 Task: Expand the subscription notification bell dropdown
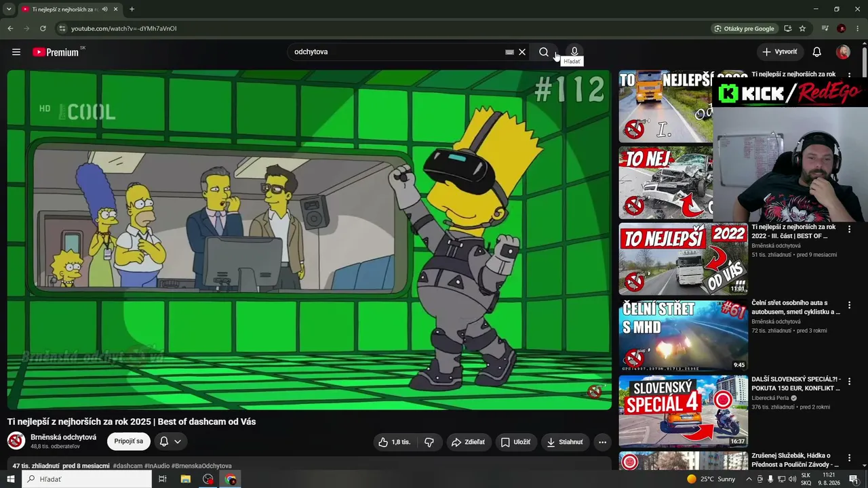point(170,441)
